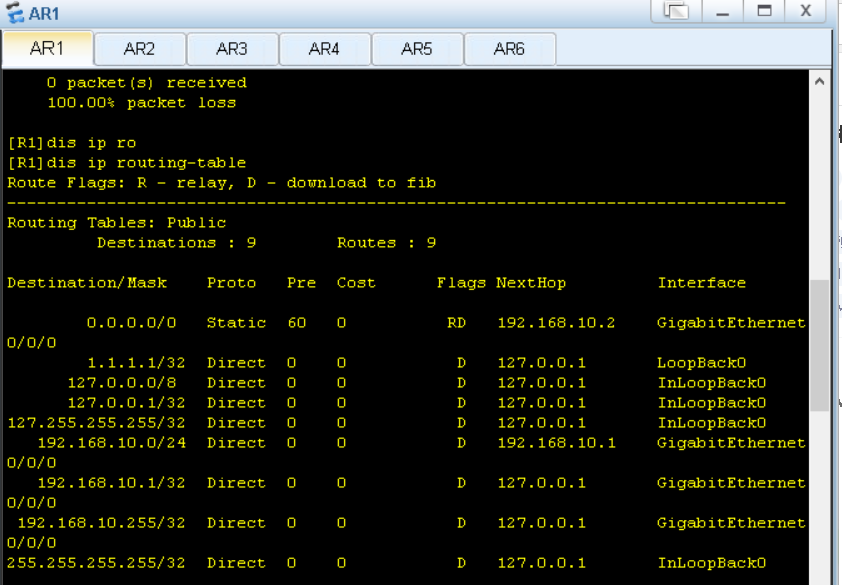This screenshot has height=585, width=842.
Task: Click the 'Destinations : 9' text
Action: pos(177,243)
